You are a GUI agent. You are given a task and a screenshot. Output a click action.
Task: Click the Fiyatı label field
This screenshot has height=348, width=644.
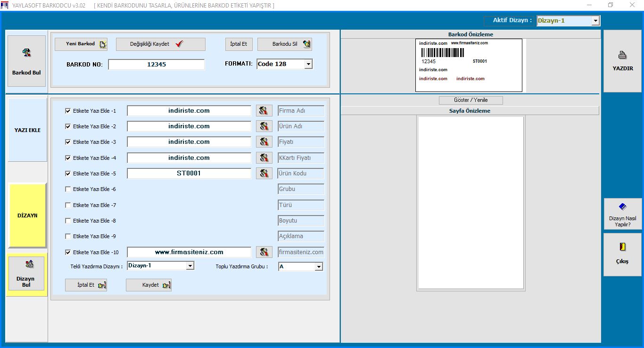301,142
